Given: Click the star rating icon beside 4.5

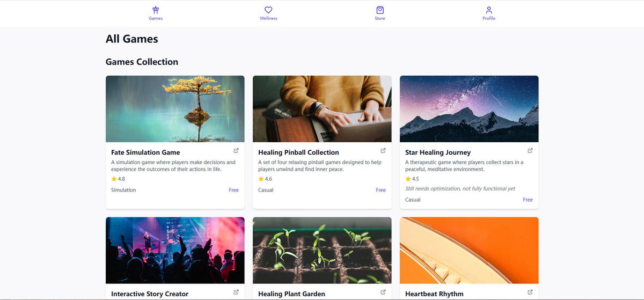Looking at the screenshot, I should coord(408,179).
